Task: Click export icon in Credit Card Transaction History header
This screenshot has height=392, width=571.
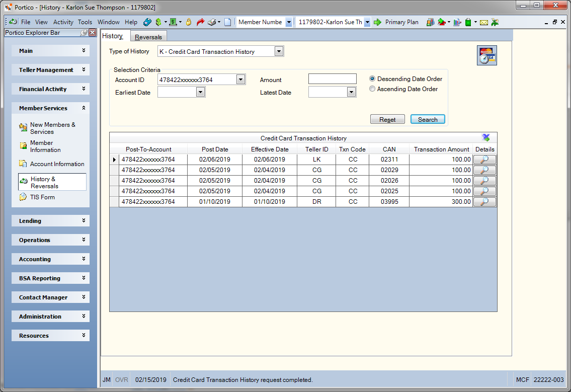Action: [486, 138]
